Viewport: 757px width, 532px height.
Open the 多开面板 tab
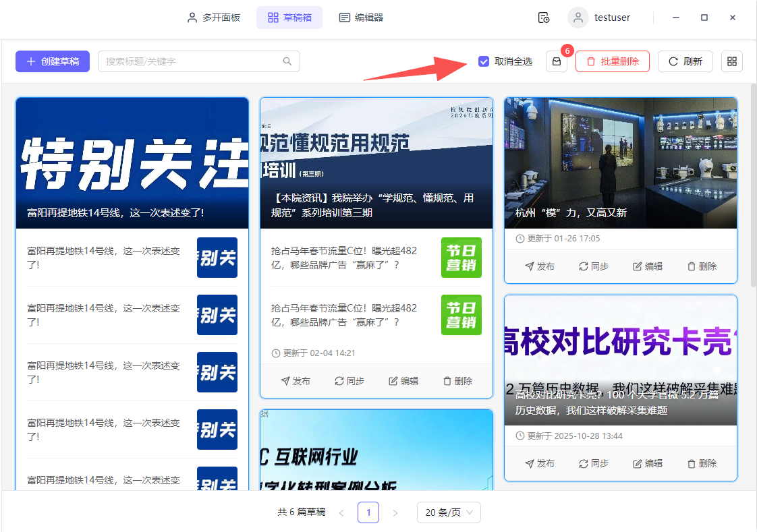[214, 18]
